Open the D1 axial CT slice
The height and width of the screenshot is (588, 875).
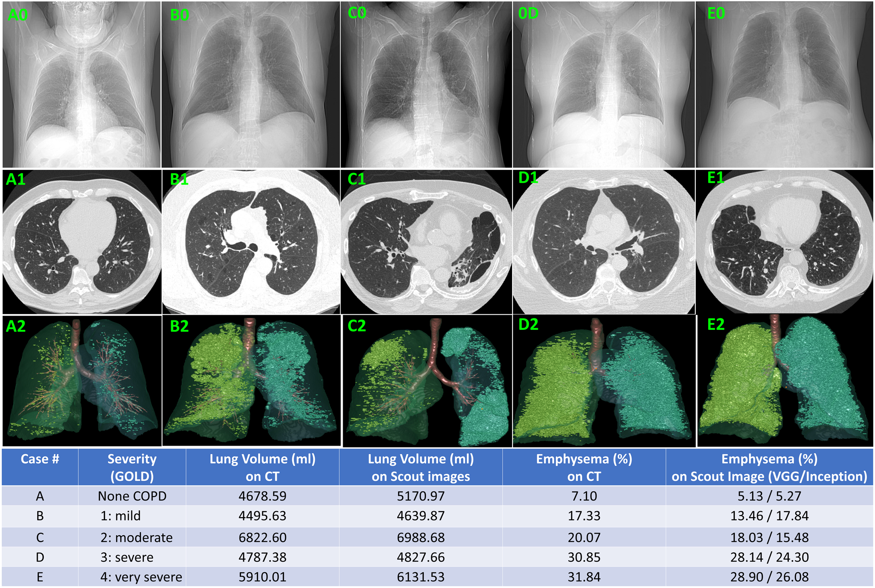point(604,242)
